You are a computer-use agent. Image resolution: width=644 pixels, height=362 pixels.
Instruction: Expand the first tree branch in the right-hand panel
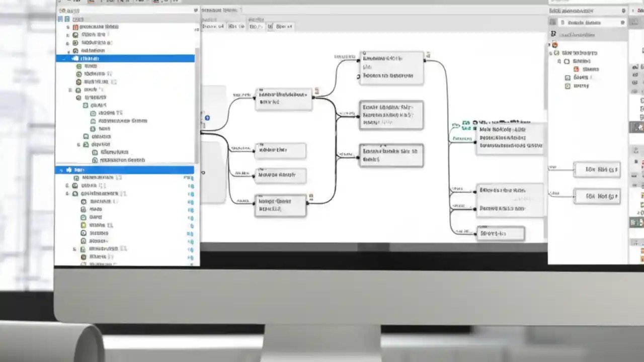click(x=551, y=53)
